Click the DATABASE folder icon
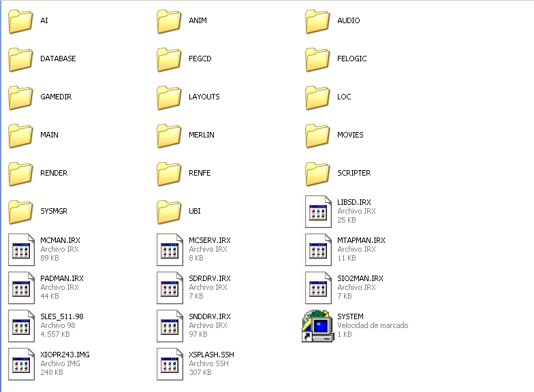534x392 pixels. pos(20,60)
